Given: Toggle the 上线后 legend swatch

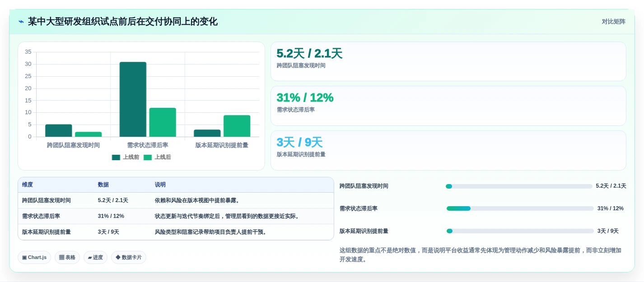Looking at the screenshot, I should 148,157.
